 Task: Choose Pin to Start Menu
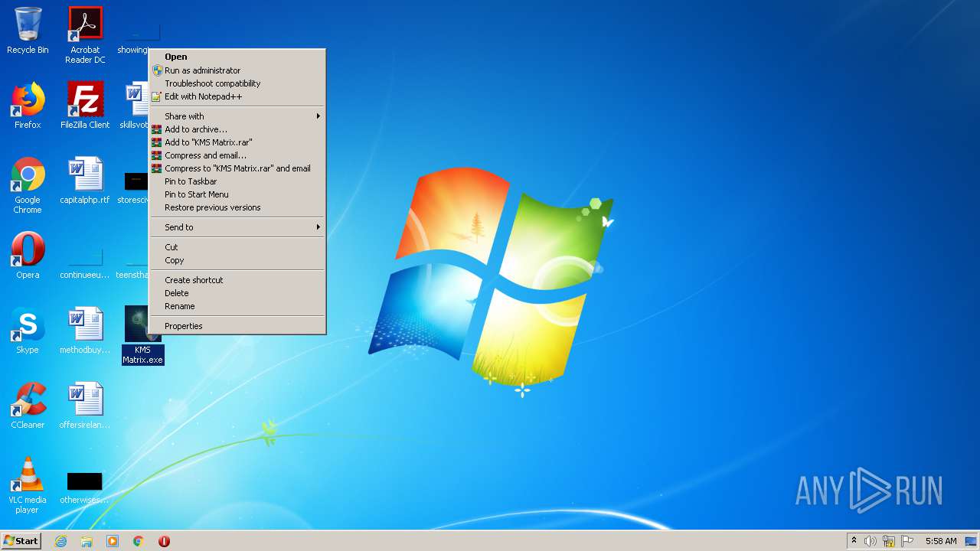coord(237,194)
